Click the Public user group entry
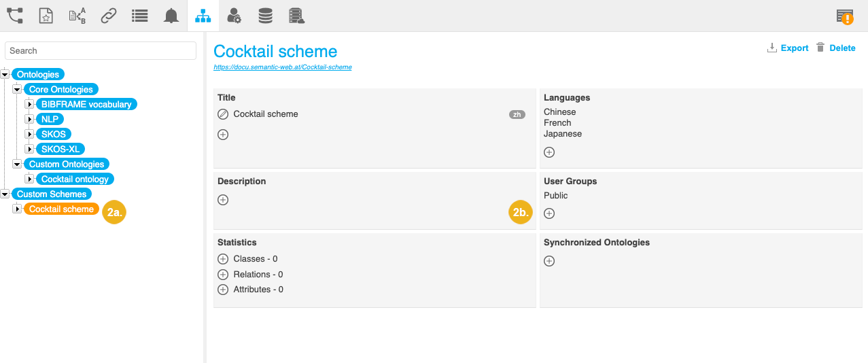The image size is (868, 363). [555, 196]
